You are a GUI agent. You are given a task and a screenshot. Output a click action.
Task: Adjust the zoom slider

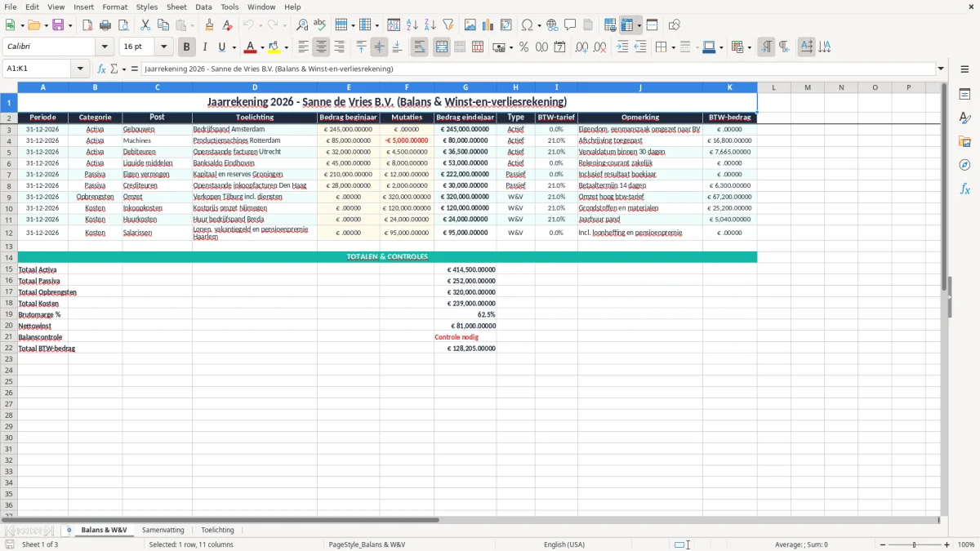pos(915,544)
